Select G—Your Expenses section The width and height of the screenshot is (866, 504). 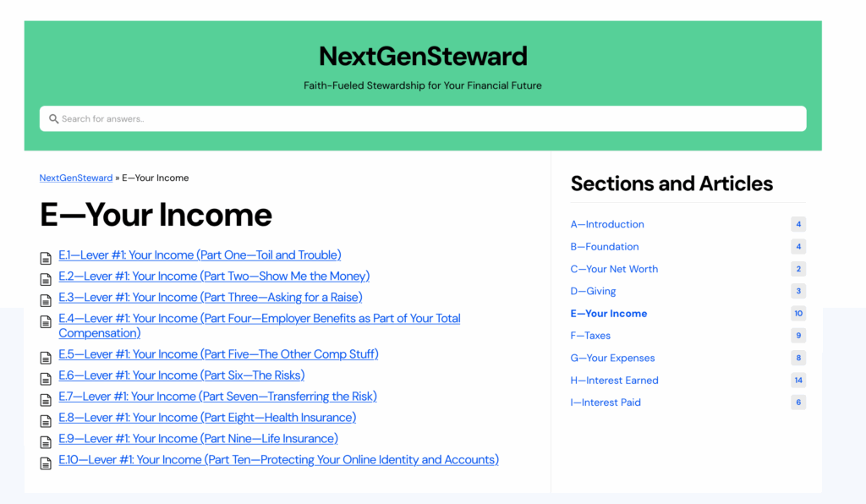[612, 358]
